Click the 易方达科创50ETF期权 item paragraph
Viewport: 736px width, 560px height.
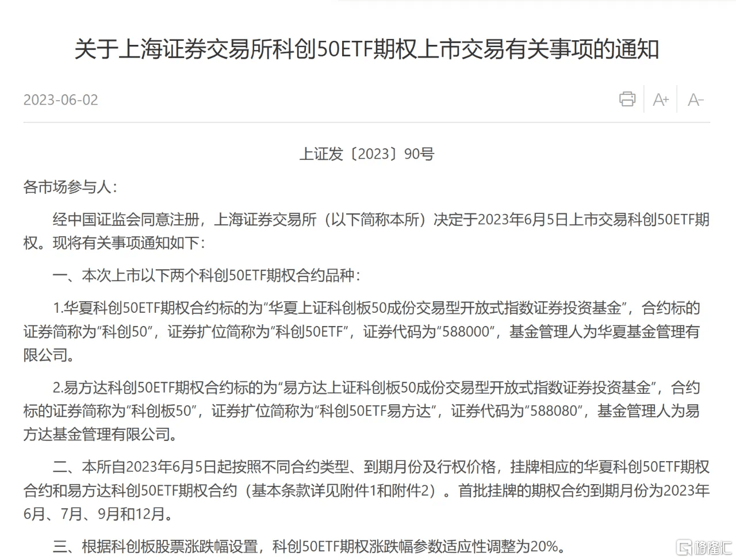click(362, 411)
